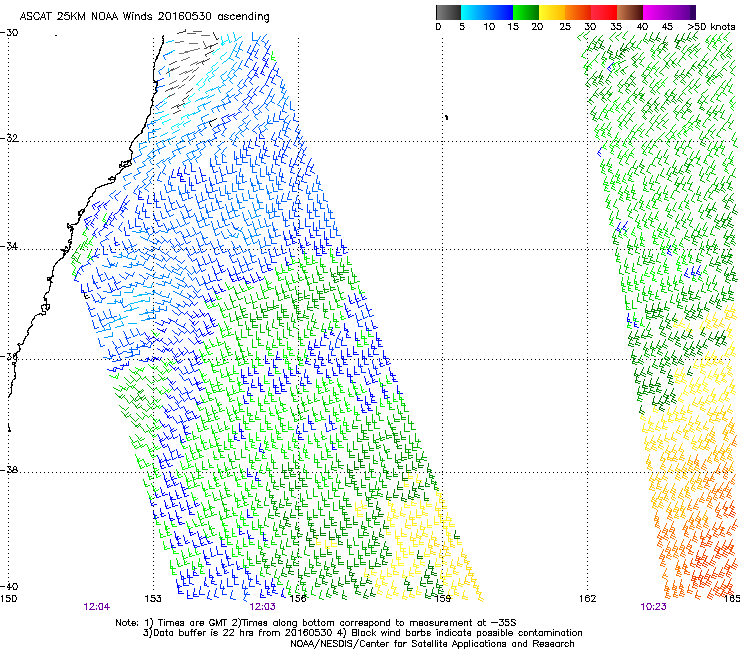Click the gray 0-5 knots legend color
Image resolution: width=740 pixels, height=650 pixels.
pos(448,12)
